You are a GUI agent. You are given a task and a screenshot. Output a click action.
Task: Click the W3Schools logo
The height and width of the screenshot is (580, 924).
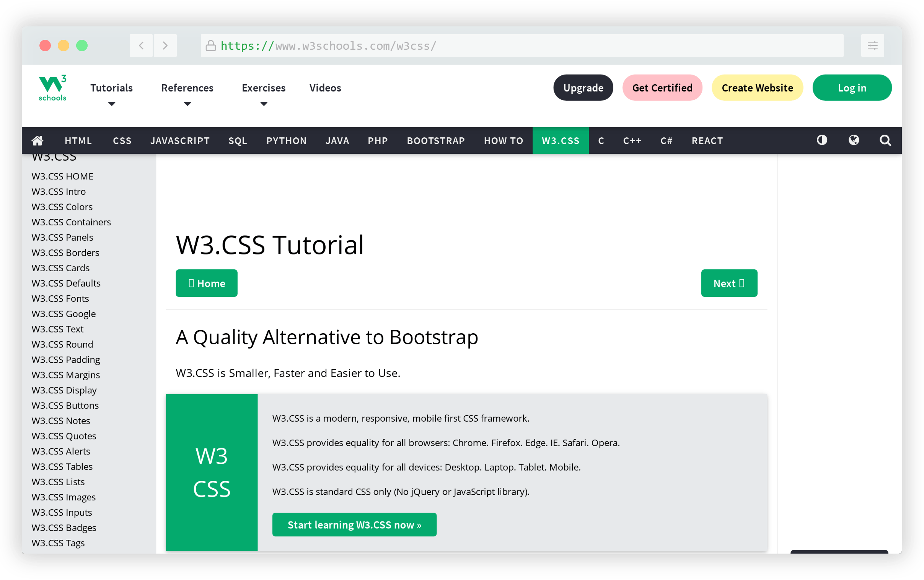[52, 88]
